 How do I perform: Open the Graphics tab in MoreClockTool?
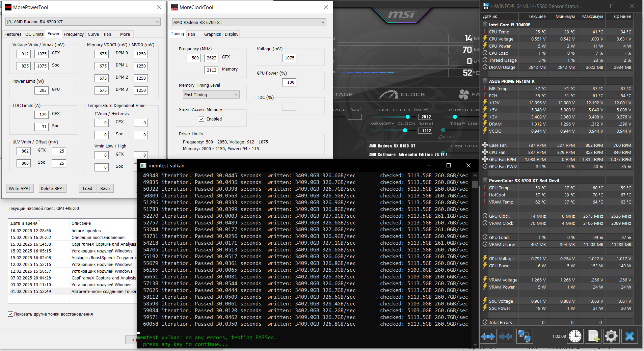point(212,34)
